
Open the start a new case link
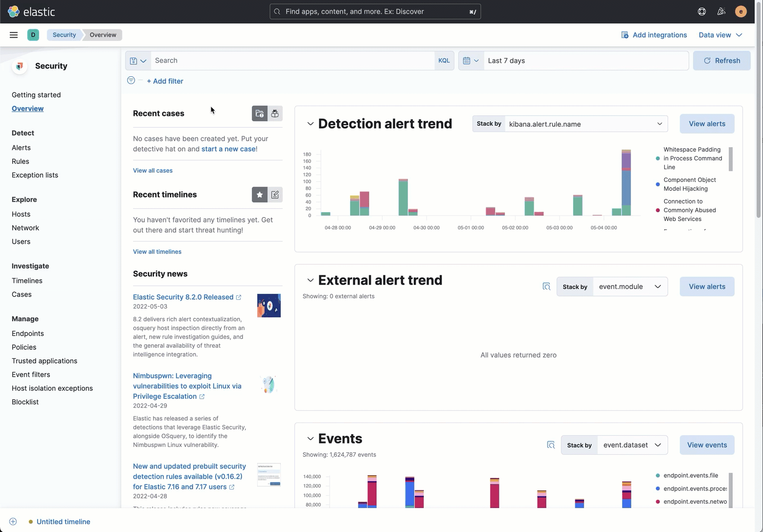click(x=228, y=149)
